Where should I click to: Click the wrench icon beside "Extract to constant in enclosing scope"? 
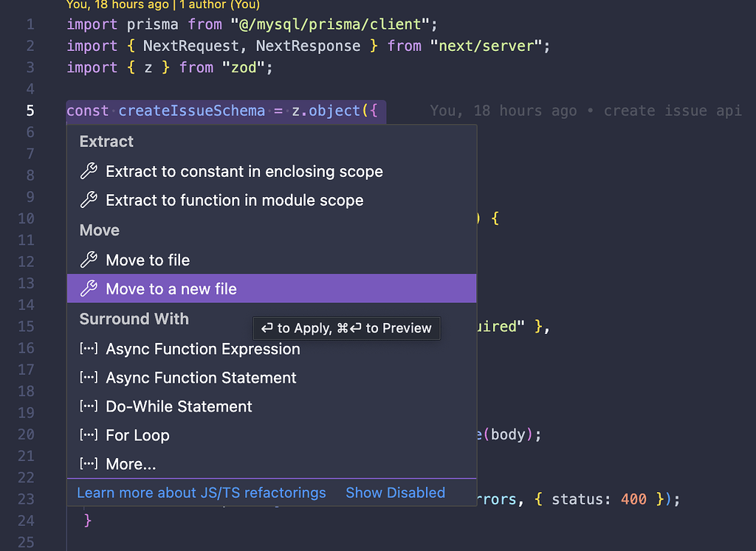click(89, 171)
